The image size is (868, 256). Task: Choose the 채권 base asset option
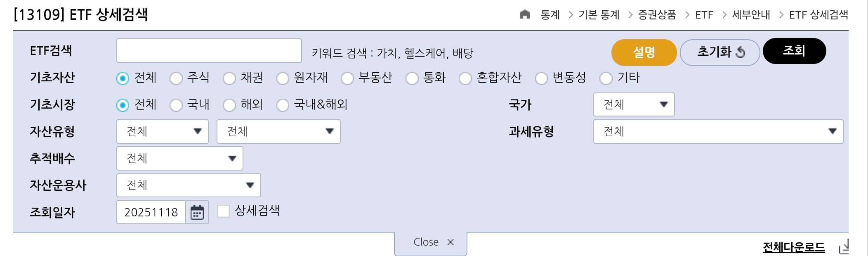tap(229, 78)
